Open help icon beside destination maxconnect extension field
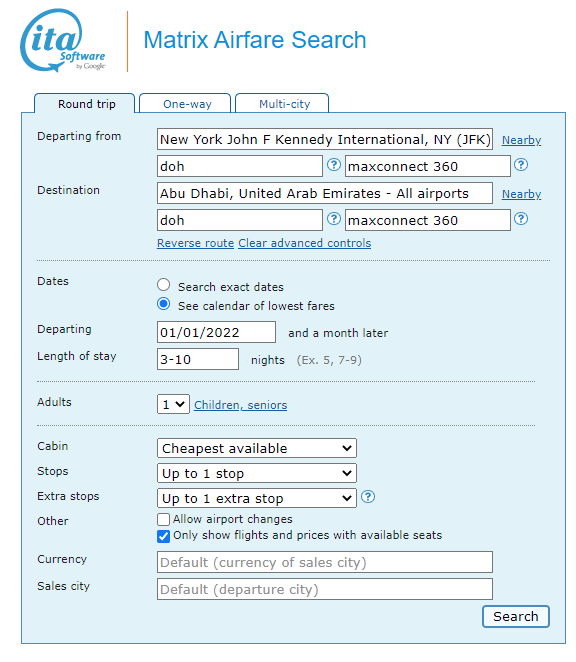 (521, 219)
